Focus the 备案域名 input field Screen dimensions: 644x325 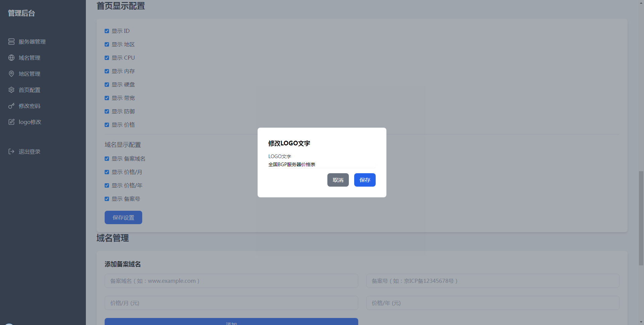pyautogui.click(x=231, y=281)
